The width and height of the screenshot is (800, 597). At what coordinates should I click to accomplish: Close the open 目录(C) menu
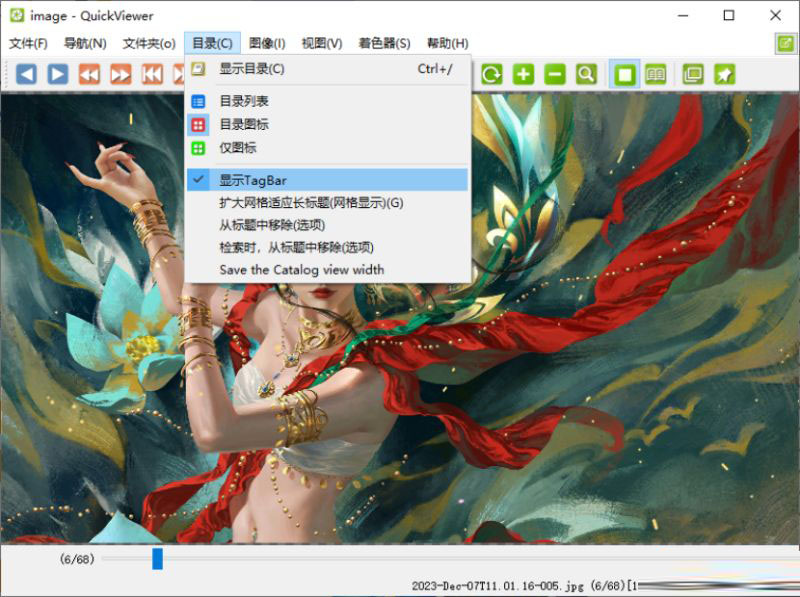coord(212,43)
